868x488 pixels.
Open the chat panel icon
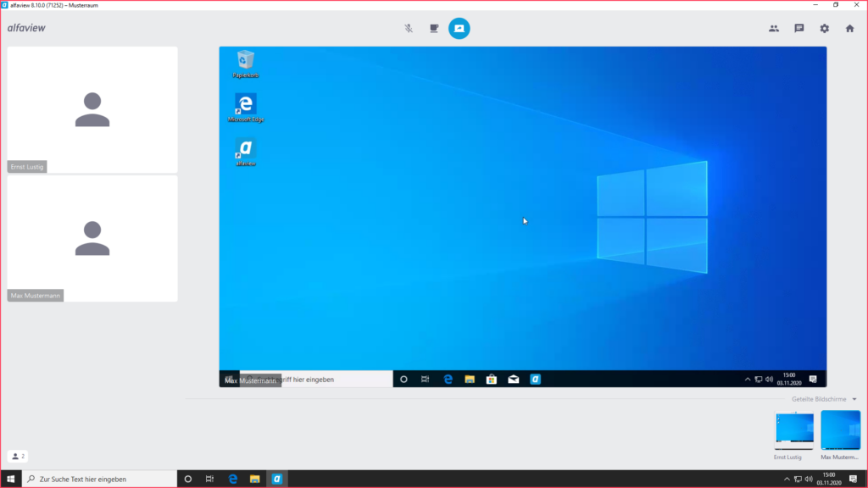[798, 28]
